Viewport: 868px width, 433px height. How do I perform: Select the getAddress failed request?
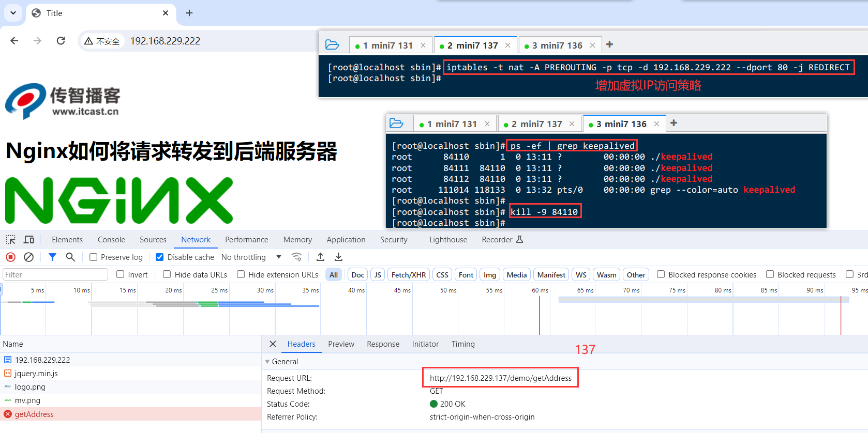[130, 414]
